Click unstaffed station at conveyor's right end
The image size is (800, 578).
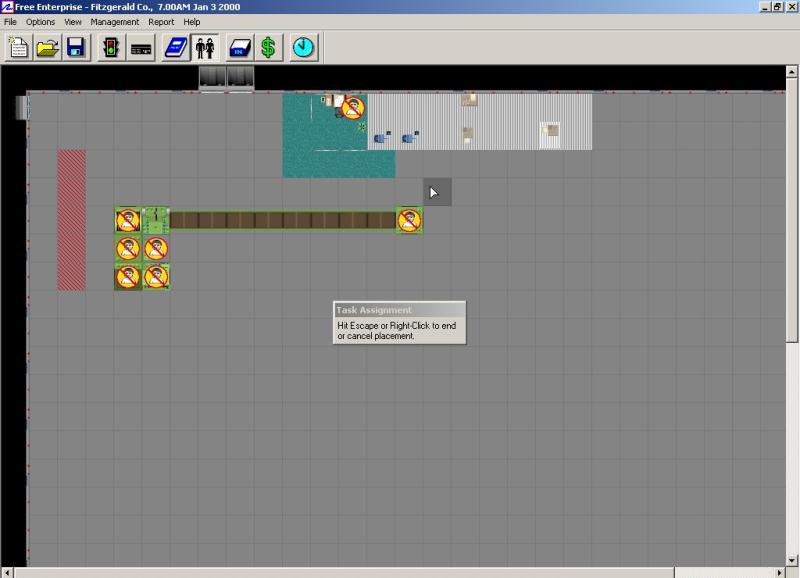pos(409,220)
